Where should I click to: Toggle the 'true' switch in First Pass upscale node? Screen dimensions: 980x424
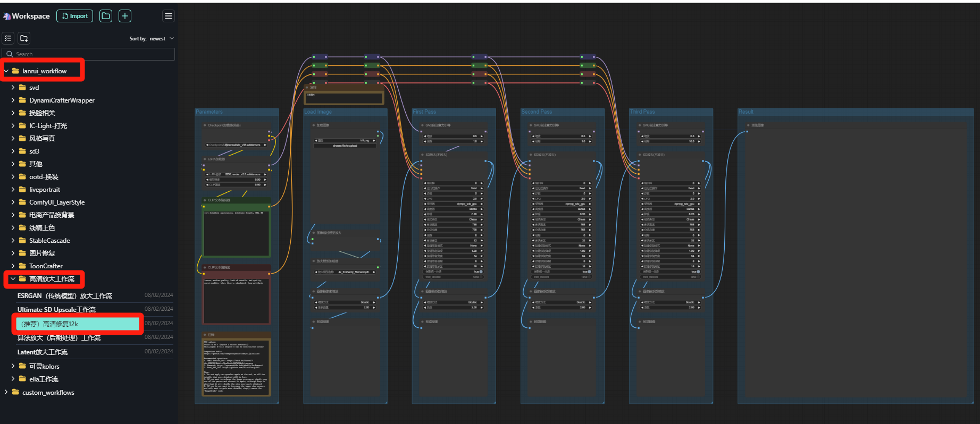click(x=481, y=272)
